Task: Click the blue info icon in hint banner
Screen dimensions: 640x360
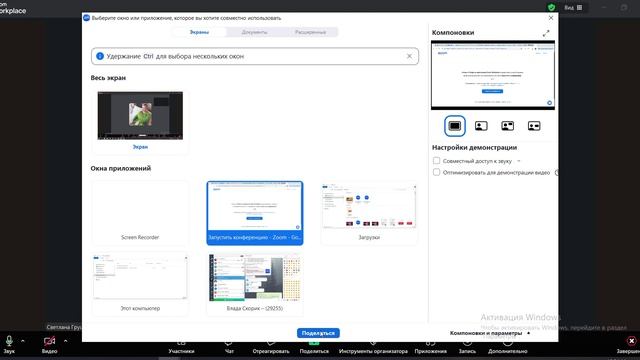Action: point(100,56)
